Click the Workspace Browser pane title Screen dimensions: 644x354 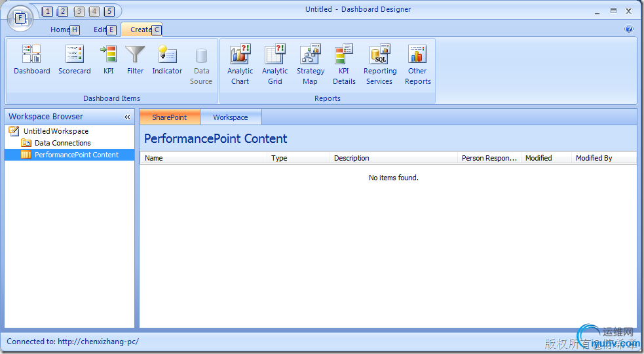coord(46,117)
